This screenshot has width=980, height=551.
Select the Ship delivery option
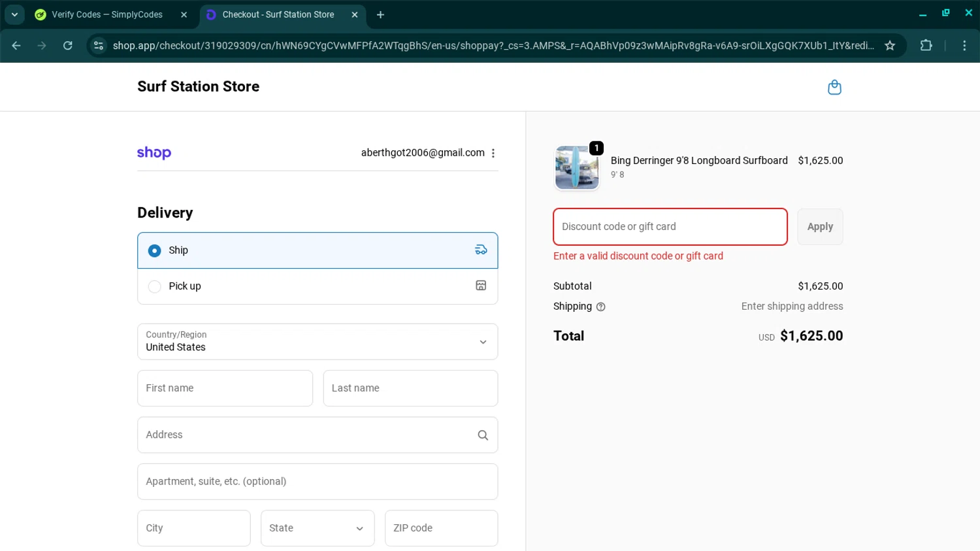pyautogui.click(x=155, y=250)
